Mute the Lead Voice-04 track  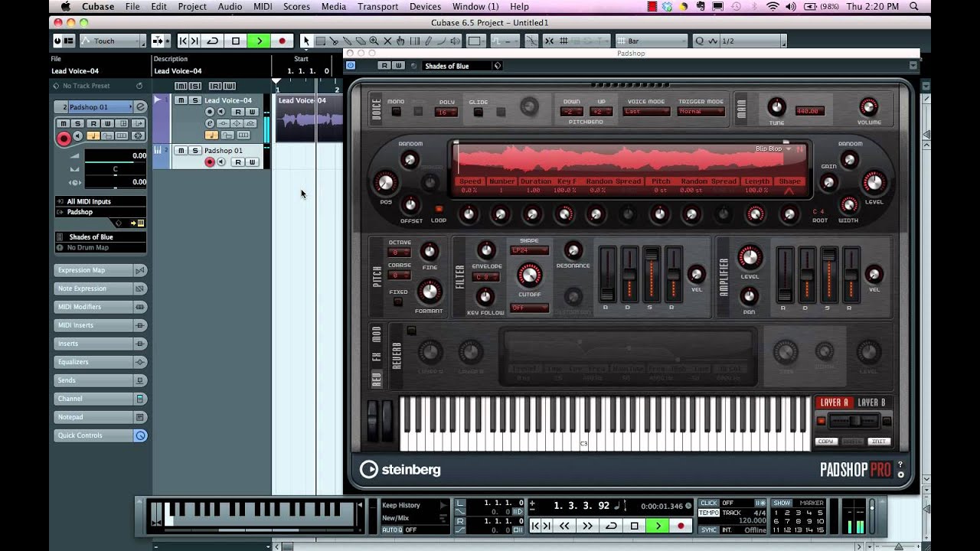pyautogui.click(x=181, y=100)
